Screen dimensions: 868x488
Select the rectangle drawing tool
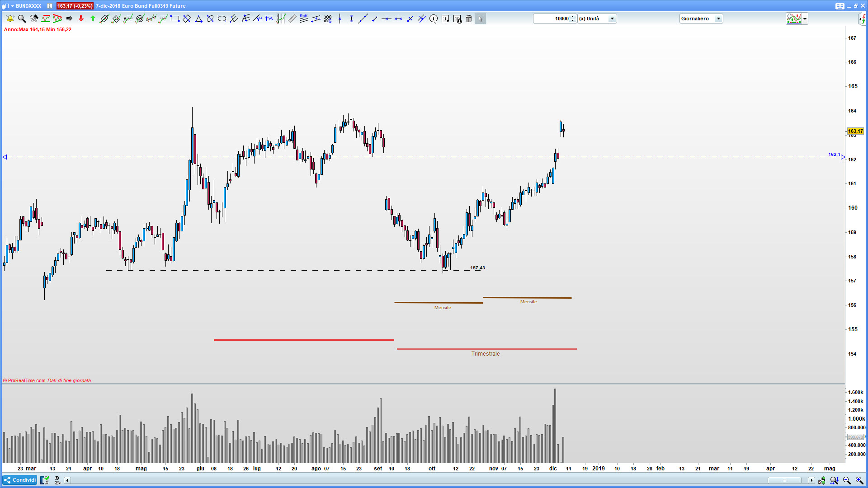175,19
